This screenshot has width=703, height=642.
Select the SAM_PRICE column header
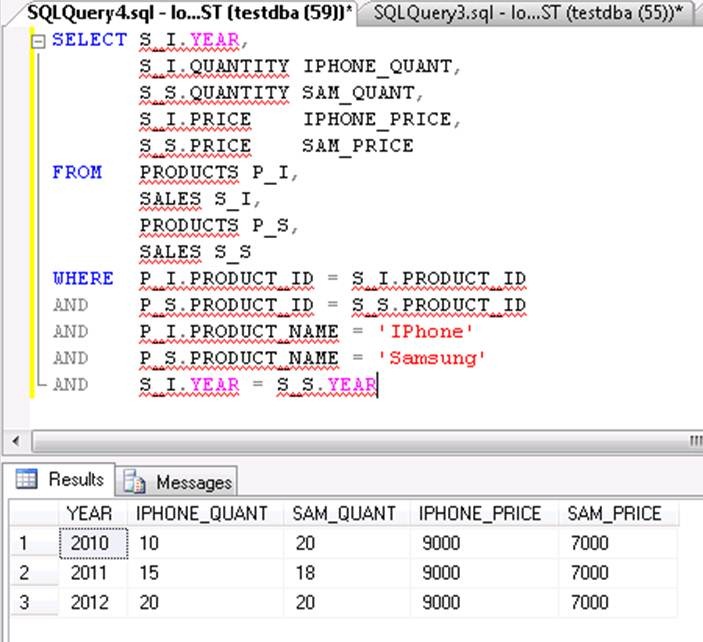pyautogui.click(x=619, y=513)
